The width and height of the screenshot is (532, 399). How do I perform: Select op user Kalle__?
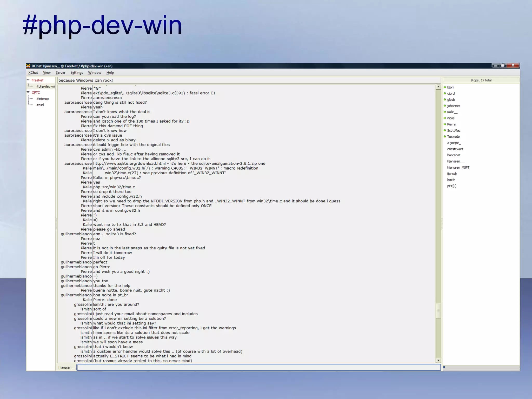click(x=452, y=112)
